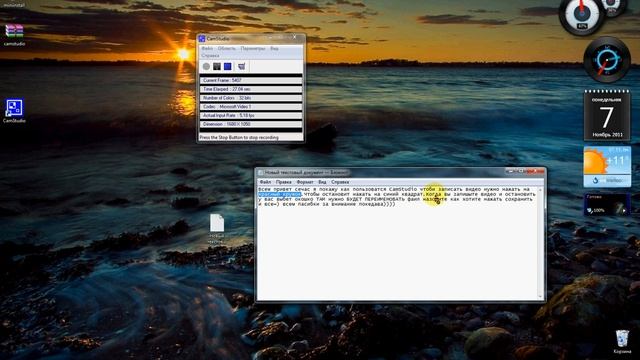Click the weather gadget showing +11
The image size is (640, 360).
coord(607,167)
